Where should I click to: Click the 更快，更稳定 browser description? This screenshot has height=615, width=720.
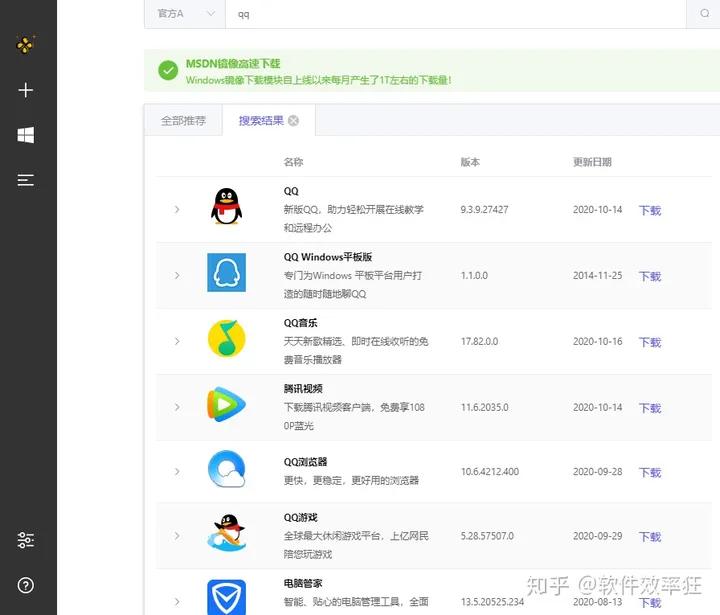point(351,480)
